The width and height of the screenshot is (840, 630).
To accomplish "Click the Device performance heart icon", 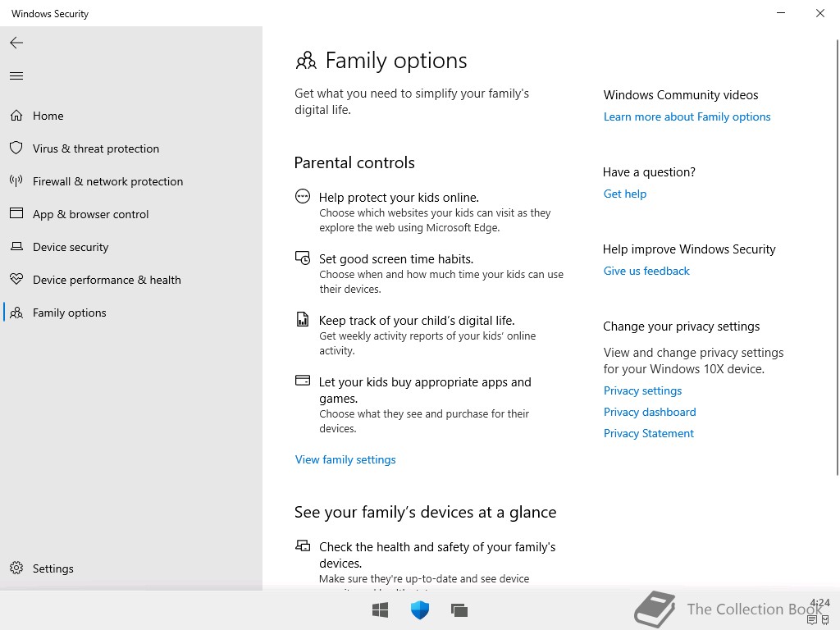I will (x=16, y=279).
